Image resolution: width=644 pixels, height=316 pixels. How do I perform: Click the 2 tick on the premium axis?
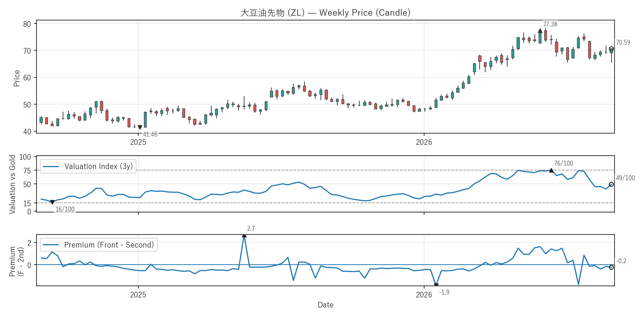click(29, 243)
